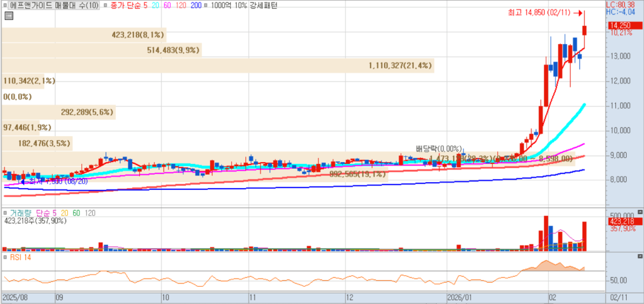Close the volume panel with its X icon
The width and height of the screenshot is (644, 304).
[639, 212]
